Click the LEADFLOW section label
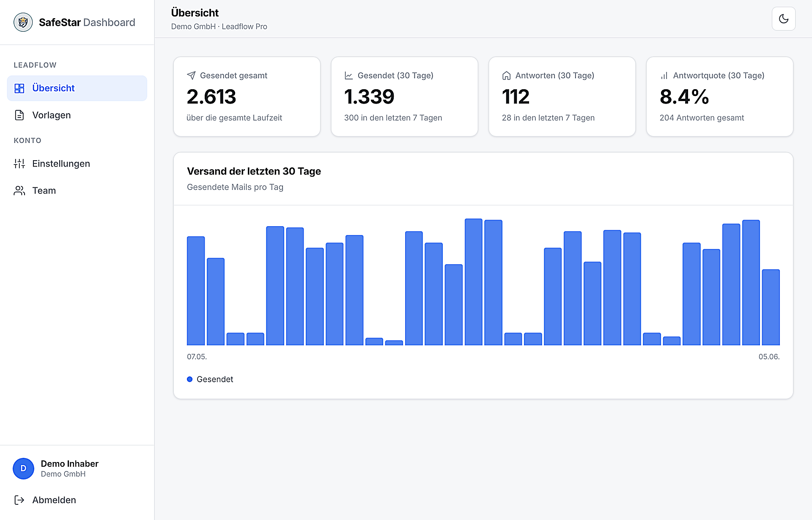The width and height of the screenshot is (812, 520). pos(35,65)
